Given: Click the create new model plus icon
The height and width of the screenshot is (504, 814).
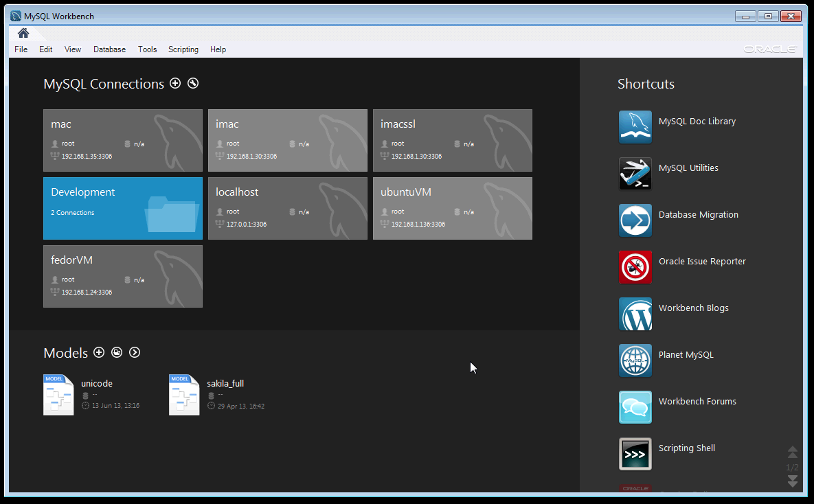Looking at the screenshot, I should pyautogui.click(x=99, y=352).
